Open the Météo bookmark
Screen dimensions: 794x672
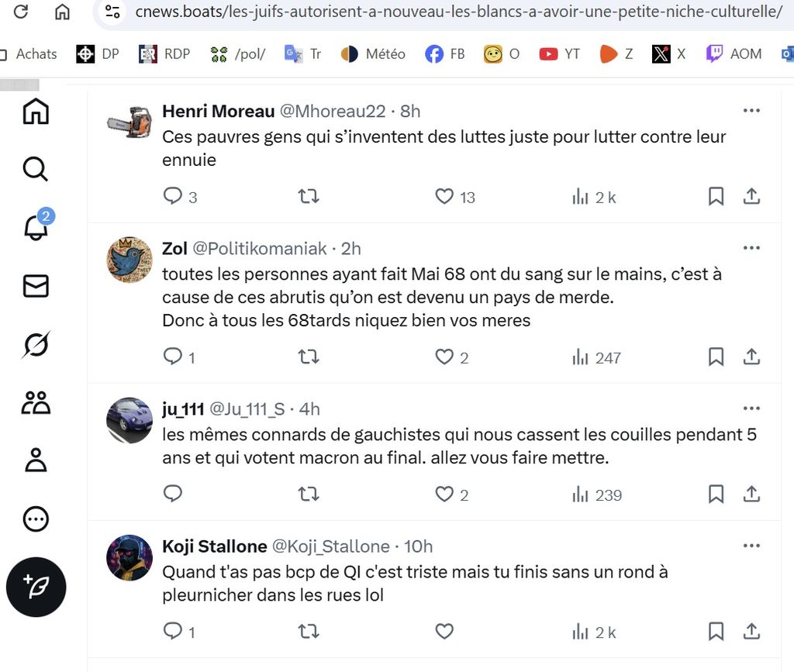[x=373, y=54]
